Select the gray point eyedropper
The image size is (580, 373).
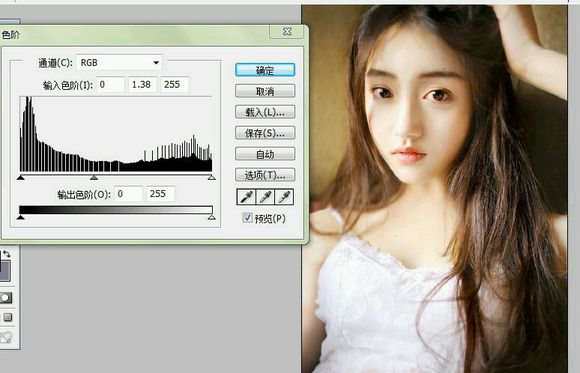265,197
